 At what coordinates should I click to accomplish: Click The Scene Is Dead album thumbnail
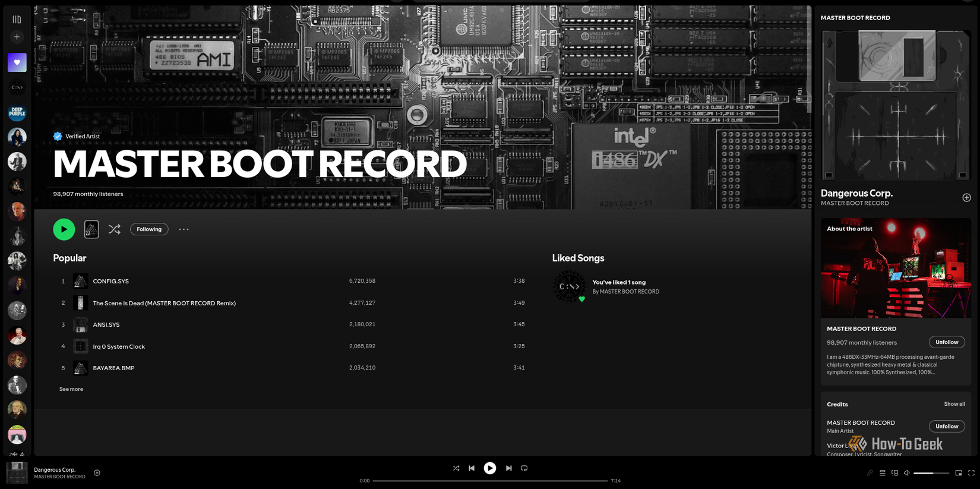(80, 303)
